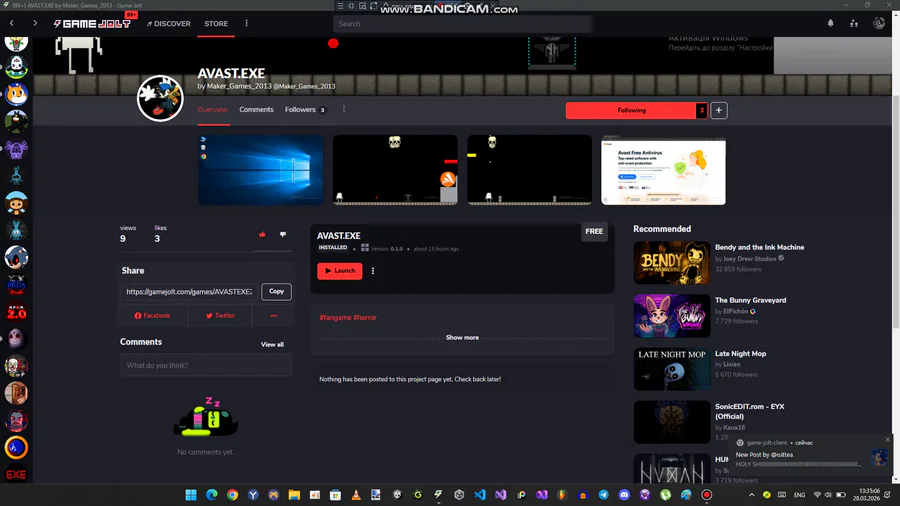
Task: Open the orange fox community in the sidebar
Action: click(x=16, y=94)
